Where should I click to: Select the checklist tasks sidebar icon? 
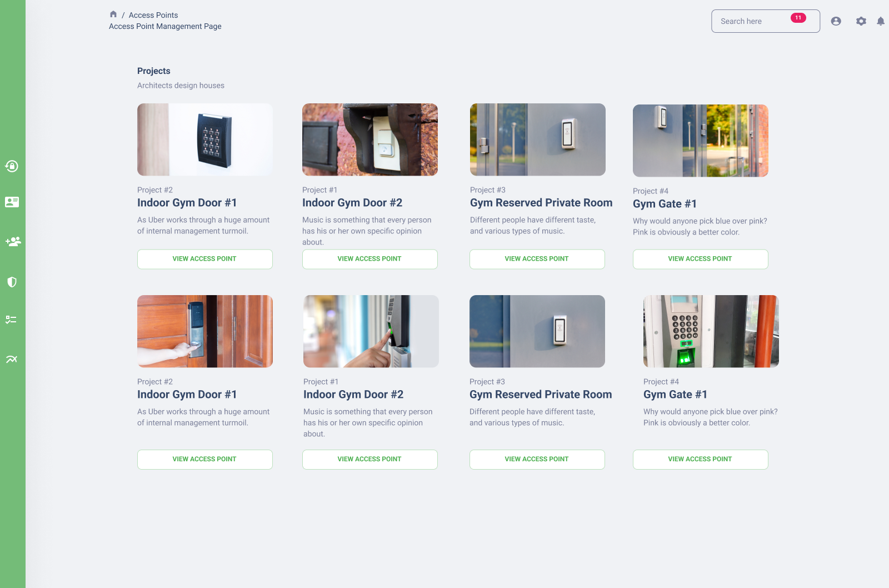coord(11,320)
